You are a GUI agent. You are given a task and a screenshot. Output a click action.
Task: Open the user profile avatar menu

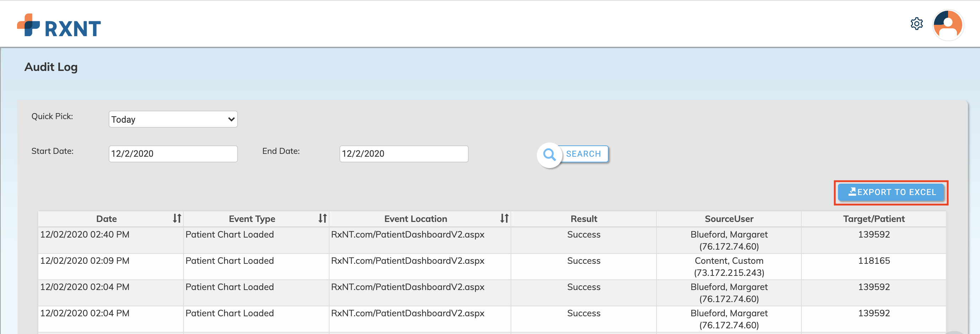coord(948,25)
